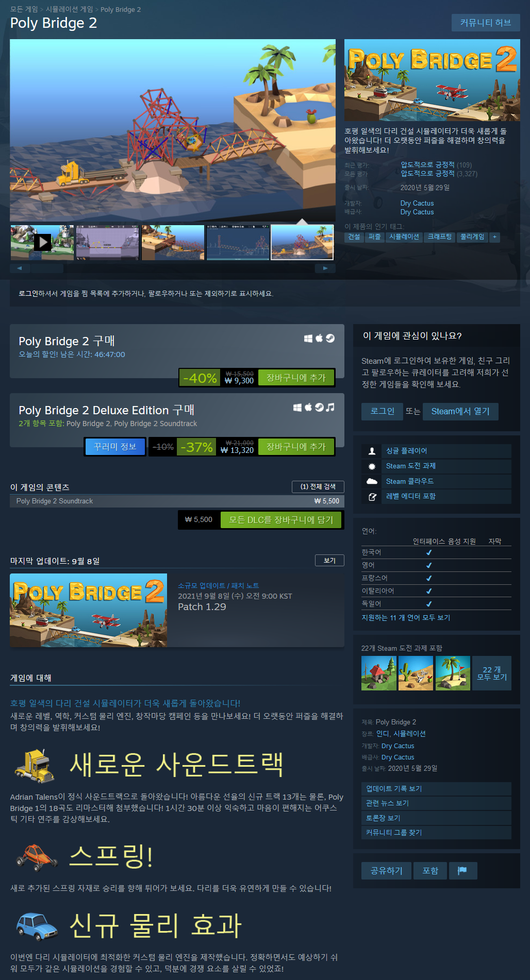The width and height of the screenshot is (530, 980).
Task: Open the 시뮬레이션 게임 breadcrumb link
Action: [70, 9]
